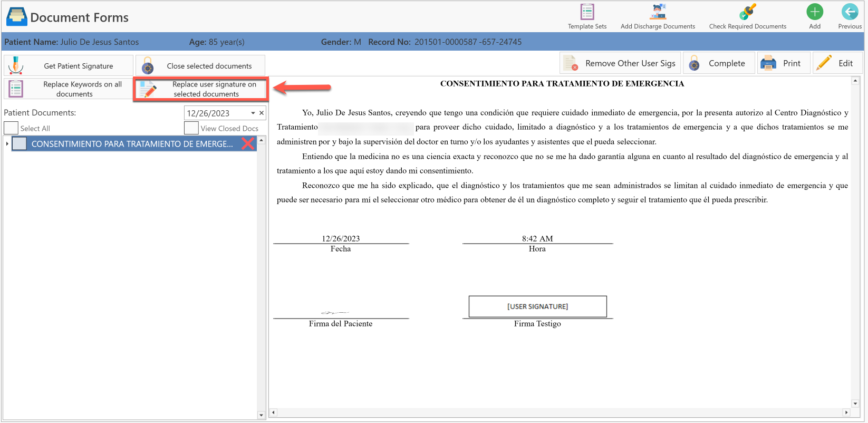Delete document using the red X icon

(x=248, y=143)
